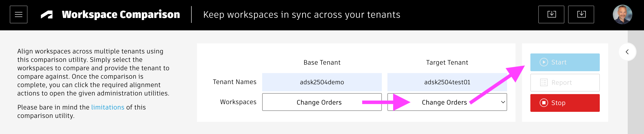Click the left download icon in header
Viewport: 644px width, 134px height.
[x=551, y=14]
